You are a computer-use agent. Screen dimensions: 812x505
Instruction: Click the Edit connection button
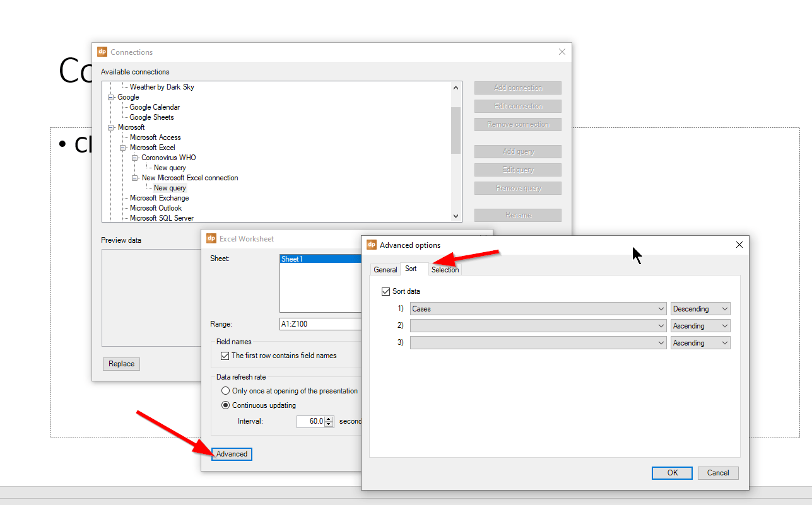518,106
